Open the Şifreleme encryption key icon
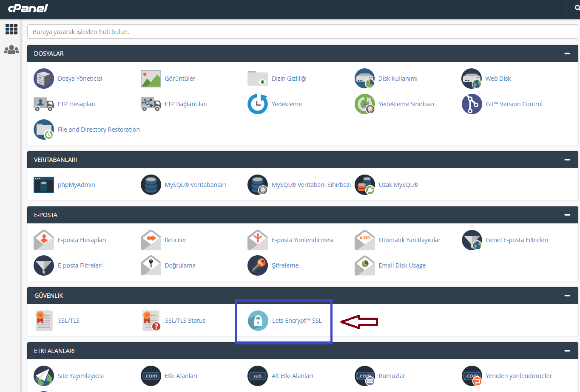Image resolution: width=580 pixels, height=392 pixels. pos(258,265)
